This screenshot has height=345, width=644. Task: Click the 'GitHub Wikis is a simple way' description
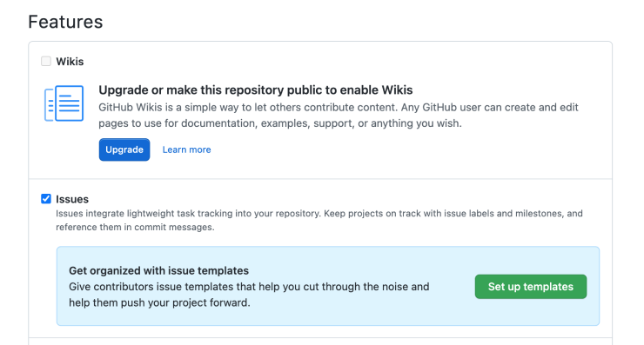338,116
